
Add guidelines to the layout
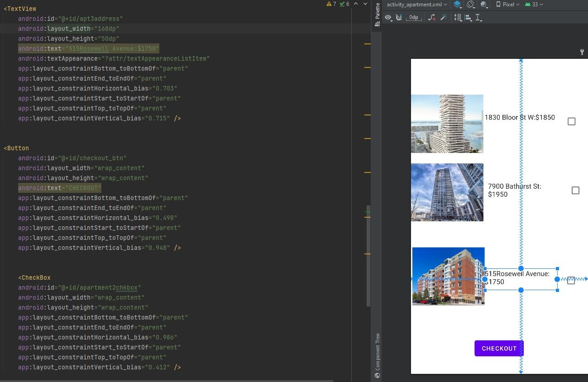coord(478,17)
